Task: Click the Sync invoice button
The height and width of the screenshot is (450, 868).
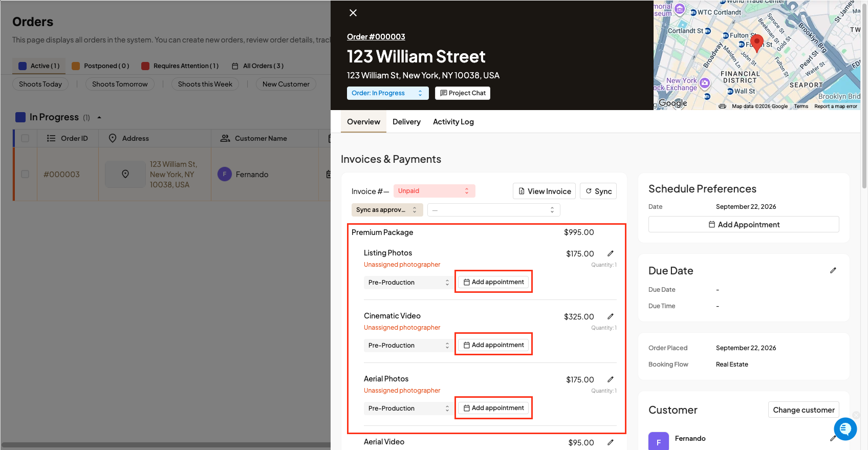Action: pos(598,191)
